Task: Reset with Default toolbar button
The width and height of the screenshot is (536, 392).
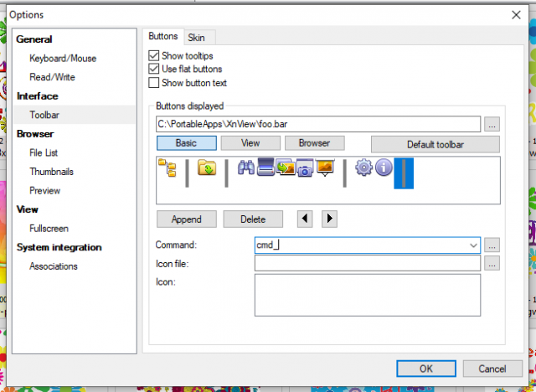Action: [435, 144]
